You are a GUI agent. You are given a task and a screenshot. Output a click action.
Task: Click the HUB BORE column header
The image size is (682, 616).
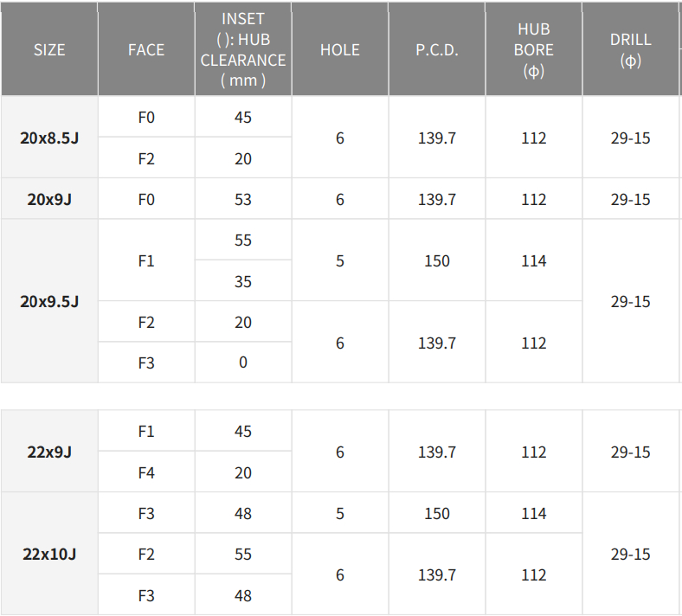click(x=534, y=49)
